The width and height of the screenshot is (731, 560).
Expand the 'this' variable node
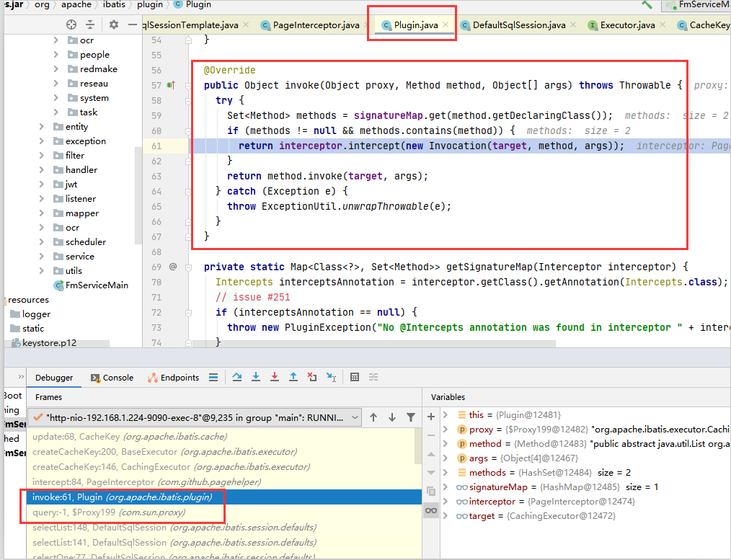(446, 414)
